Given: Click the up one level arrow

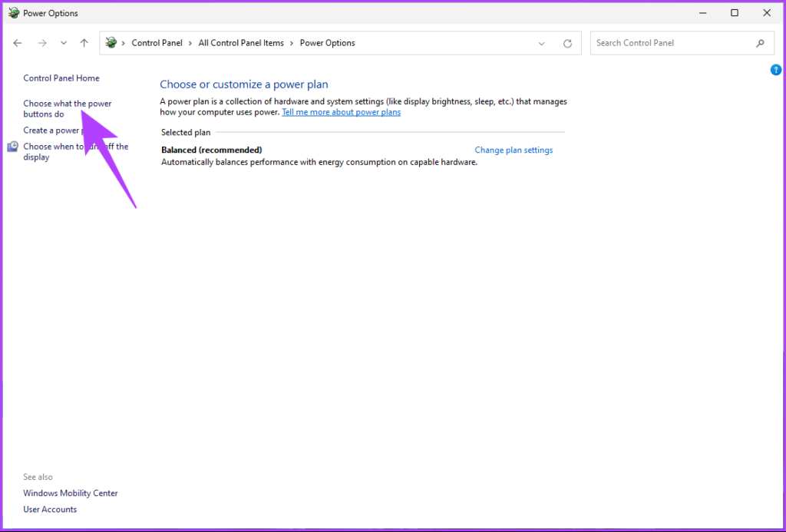Looking at the screenshot, I should (x=84, y=43).
